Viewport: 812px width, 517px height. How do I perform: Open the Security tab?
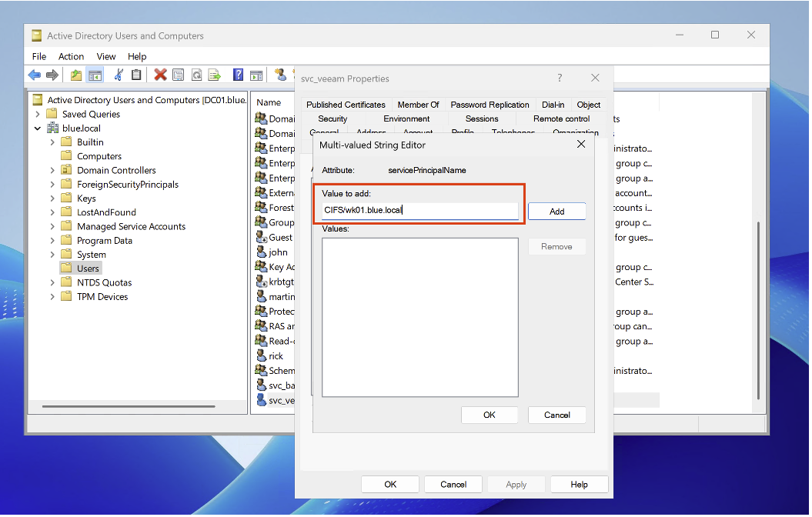[x=332, y=119]
